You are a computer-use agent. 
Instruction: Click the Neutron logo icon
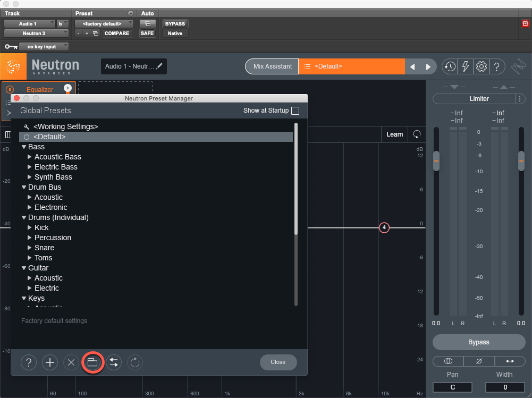tap(13, 66)
